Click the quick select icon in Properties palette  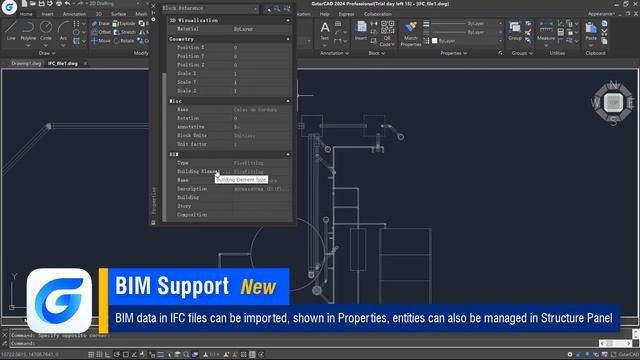[287, 9]
